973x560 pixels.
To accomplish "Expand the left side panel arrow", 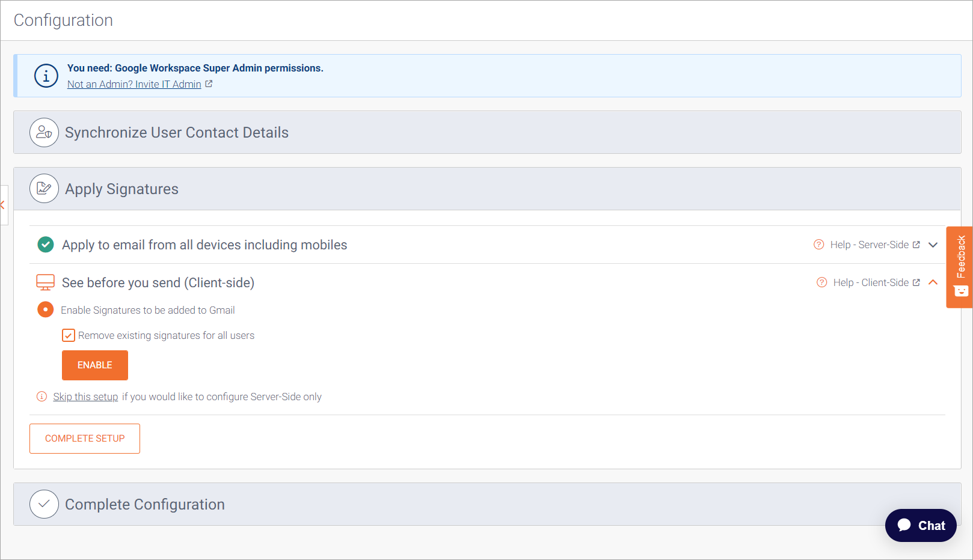I will [x=3, y=205].
